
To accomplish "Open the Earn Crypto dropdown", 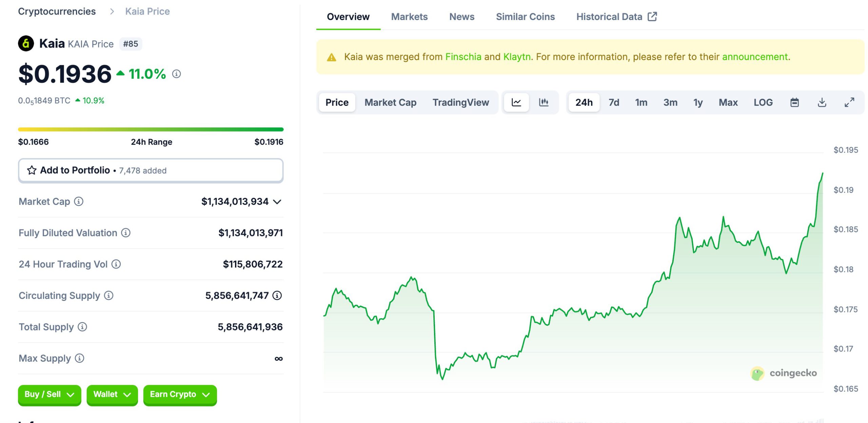I will (x=180, y=395).
